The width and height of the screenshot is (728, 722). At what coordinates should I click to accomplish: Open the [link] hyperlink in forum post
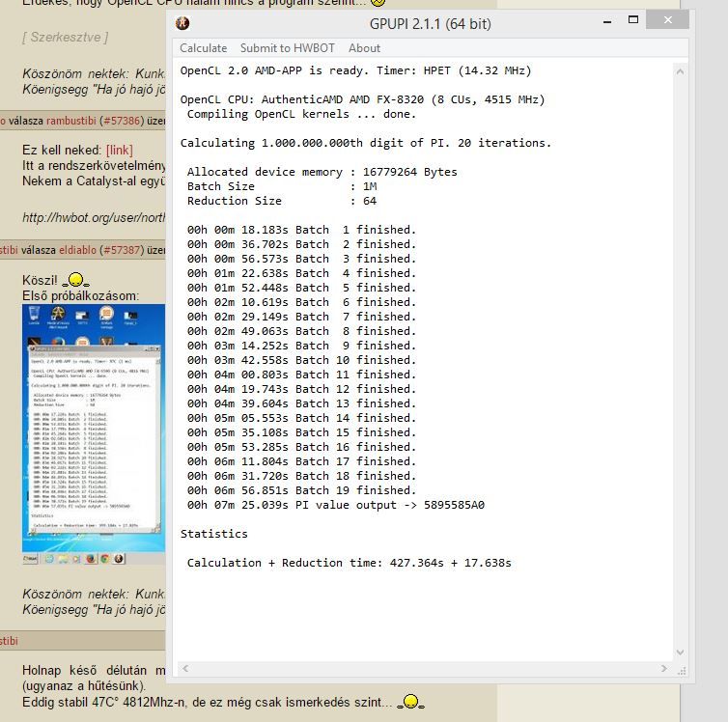(x=120, y=151)
